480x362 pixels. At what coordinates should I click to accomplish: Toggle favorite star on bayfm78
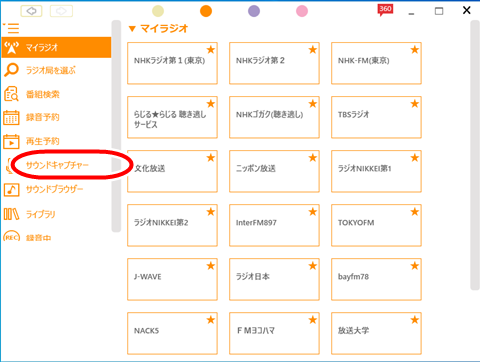coord(415,266)
